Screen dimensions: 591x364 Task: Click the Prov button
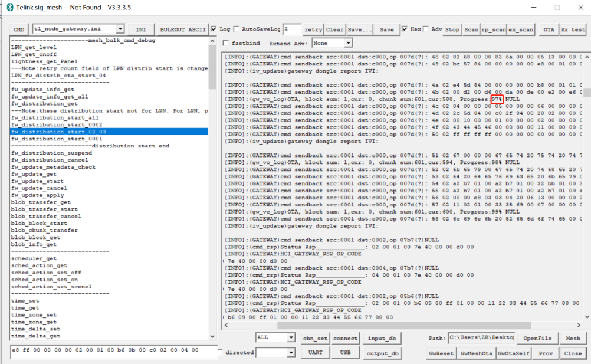(x=546, y=353)
